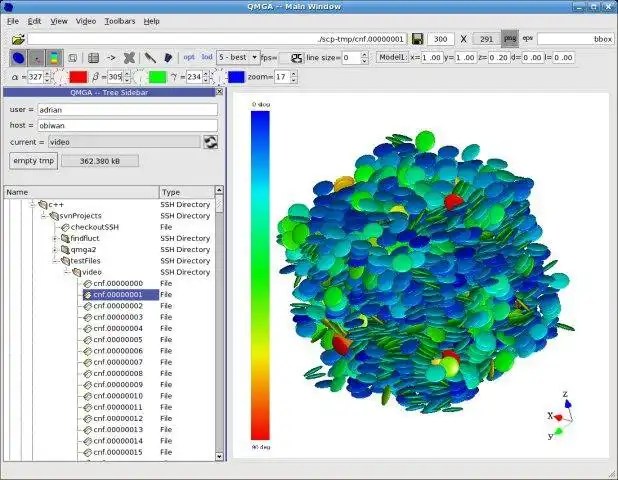Click the arrow '->' toolbar icon
The height and width of the screenshot is (480, 618).
click(111, 58)
